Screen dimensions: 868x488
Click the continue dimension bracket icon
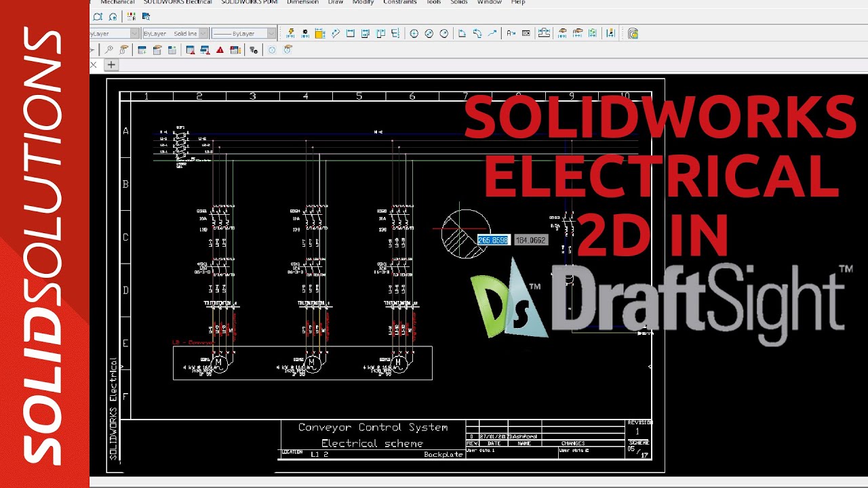click(x=380, y=33)
